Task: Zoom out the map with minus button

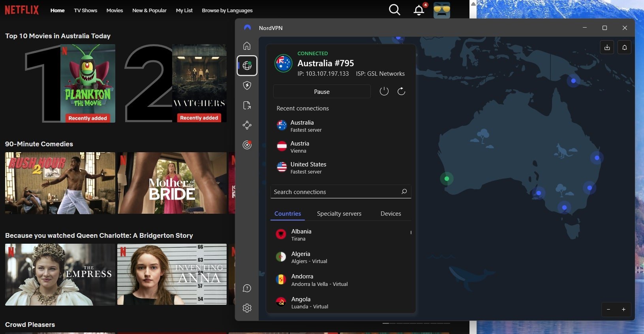Action: pos(608,310)
